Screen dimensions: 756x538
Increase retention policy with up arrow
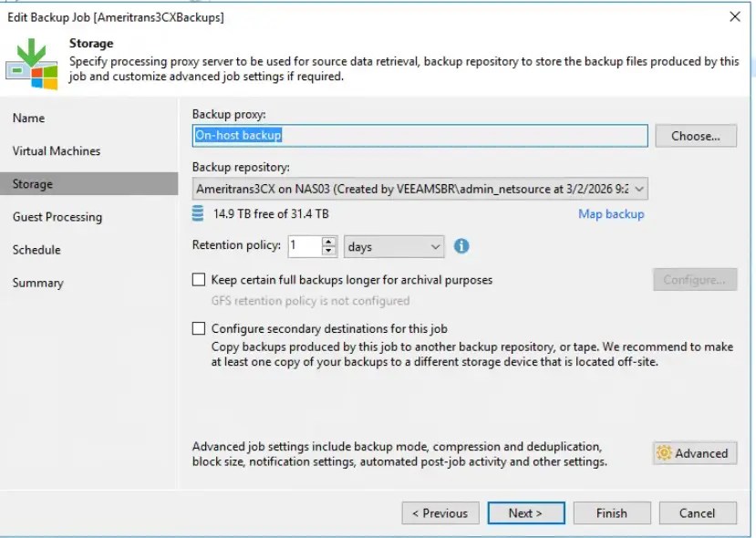click(x=329, y=242)
